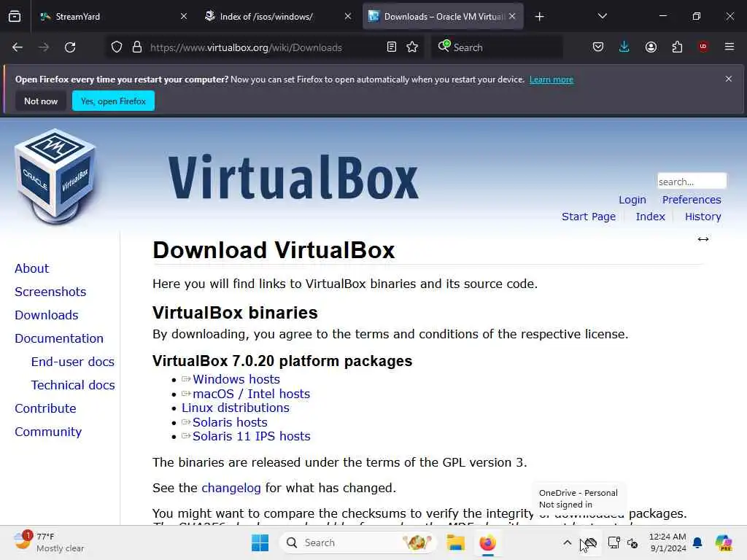Go to Start Page link
747x560 pixels.
[x=589, y=217]
